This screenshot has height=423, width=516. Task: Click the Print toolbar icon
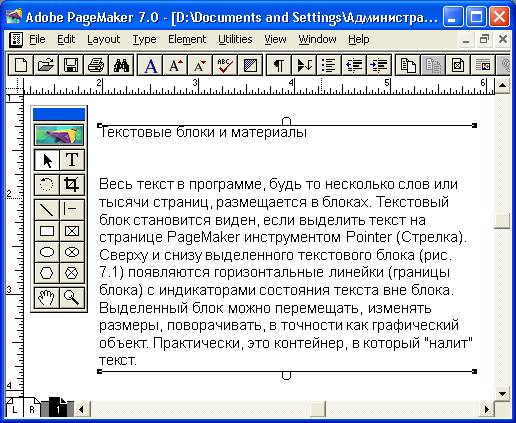(96, 65)
